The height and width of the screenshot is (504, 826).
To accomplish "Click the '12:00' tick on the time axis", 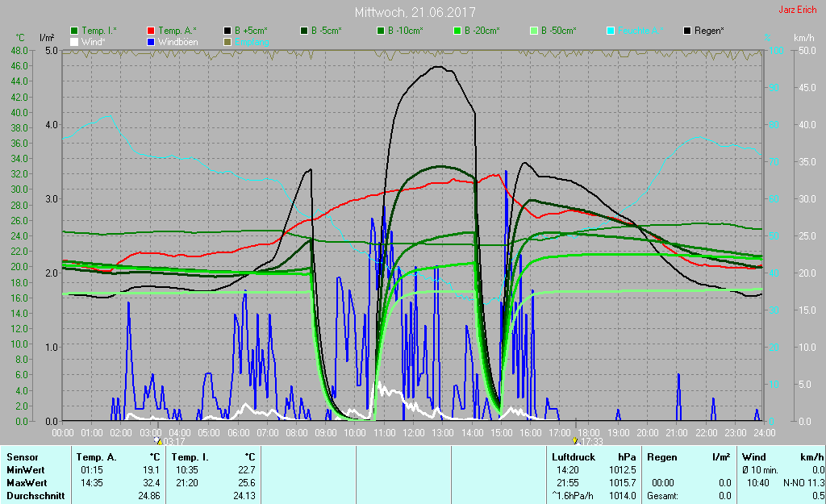I will tap(414, 432).
